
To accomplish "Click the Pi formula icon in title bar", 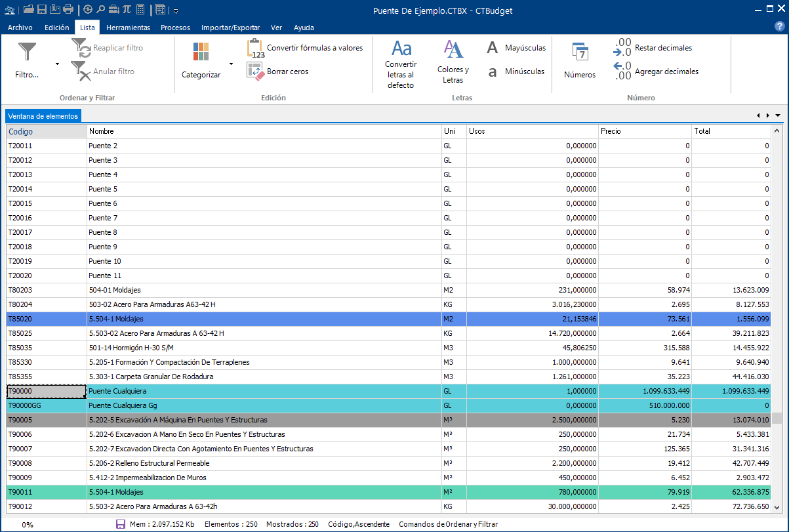I will tap(127, 9).
